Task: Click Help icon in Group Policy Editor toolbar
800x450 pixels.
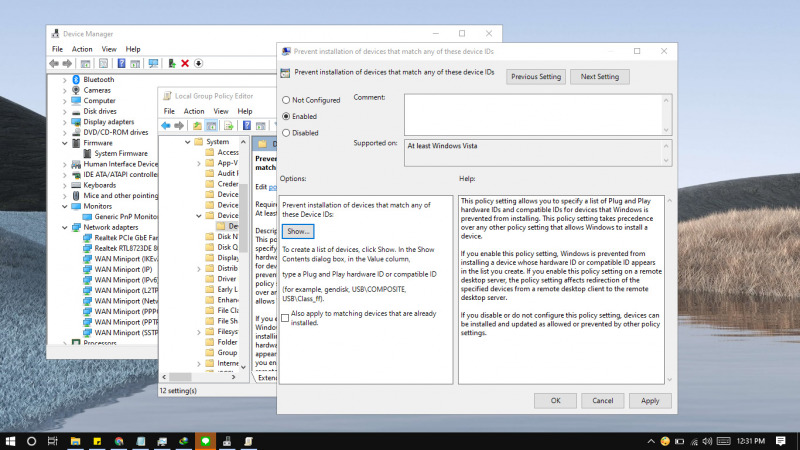Action: click(246, 126)
